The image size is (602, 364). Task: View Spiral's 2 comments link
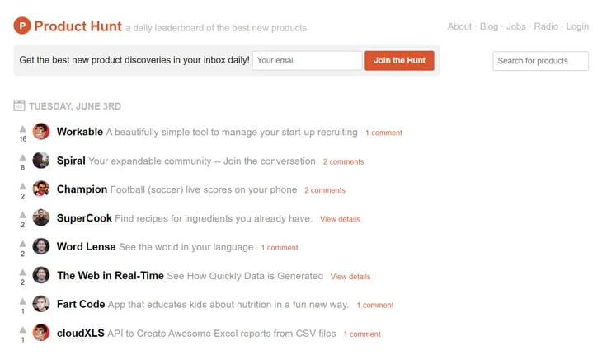pyautogui.click(x=343, y=161)
